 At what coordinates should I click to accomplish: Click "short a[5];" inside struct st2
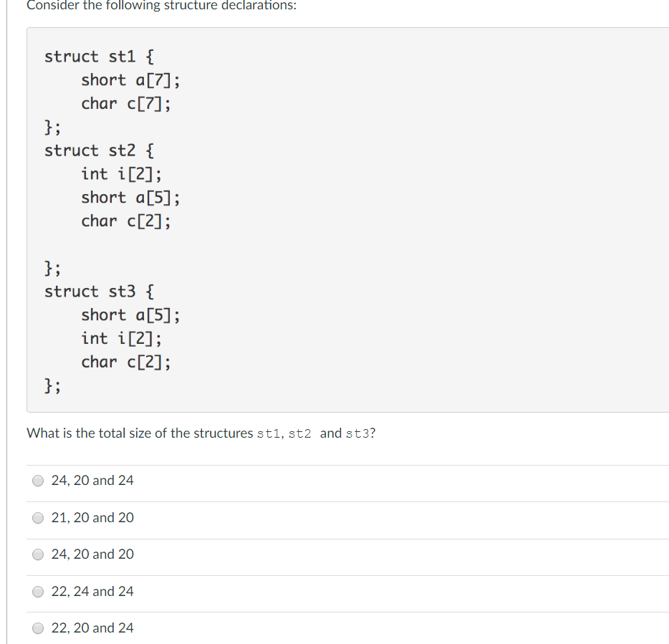130,197
